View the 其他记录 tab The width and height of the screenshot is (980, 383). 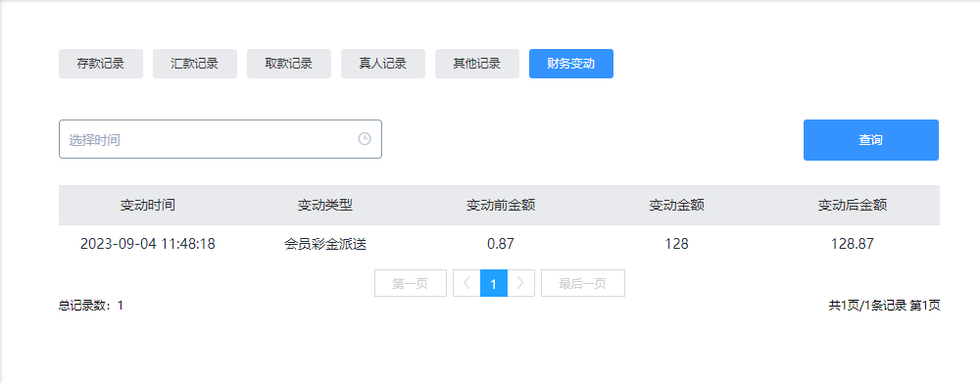[477, 64]
